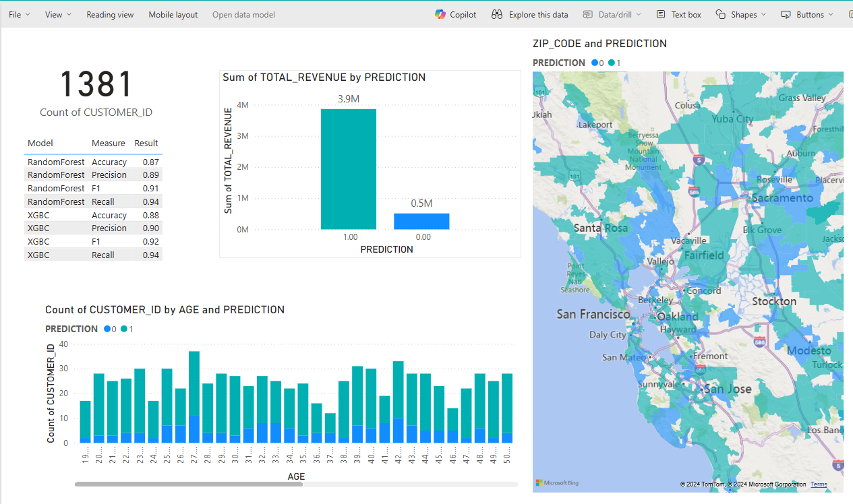853x504 pixels.
Task: Select the 0.5M blue revenue bar
Action: [x=421, y=221]
